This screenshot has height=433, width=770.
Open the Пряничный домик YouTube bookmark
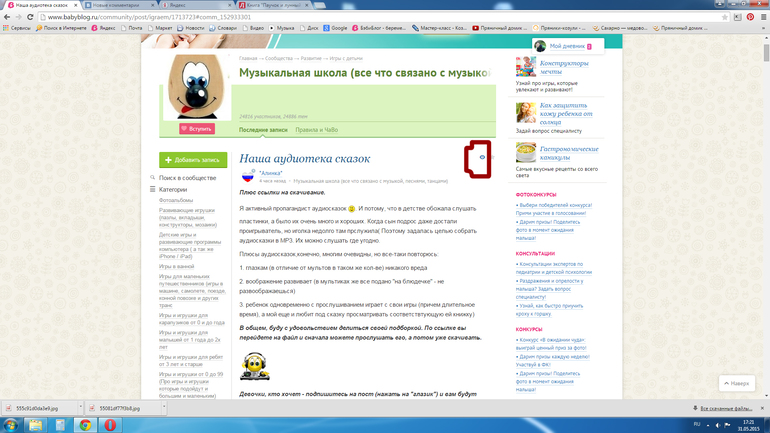tap(499, 28)
